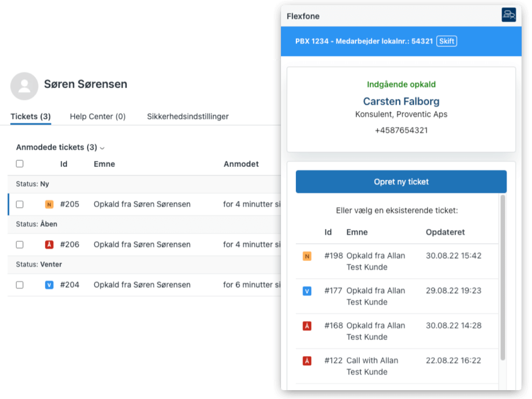Image resolution: width=532 pixels, height=399 pixels.
Task: Expand the Anmodede tickets dropdown
Action: (x=102, y=147)
